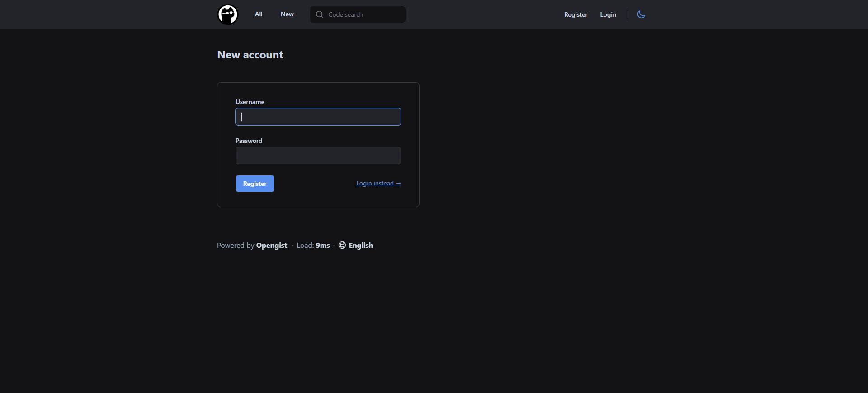Go to Login in the top navigation

click(608, 14)
